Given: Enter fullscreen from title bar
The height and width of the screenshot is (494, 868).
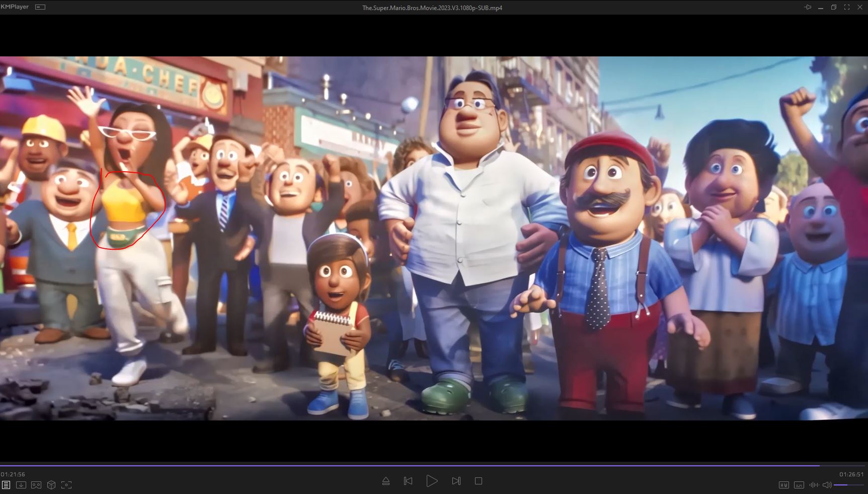Looking at the screenshot, I should tap(847, 7).
